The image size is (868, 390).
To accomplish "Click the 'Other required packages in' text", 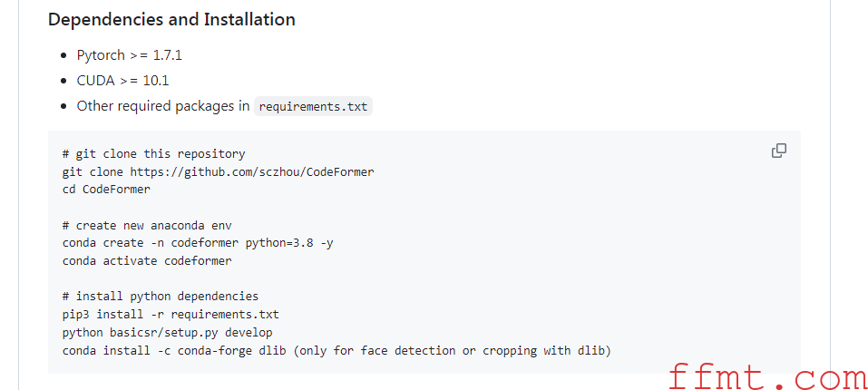I will pos(163,106).
